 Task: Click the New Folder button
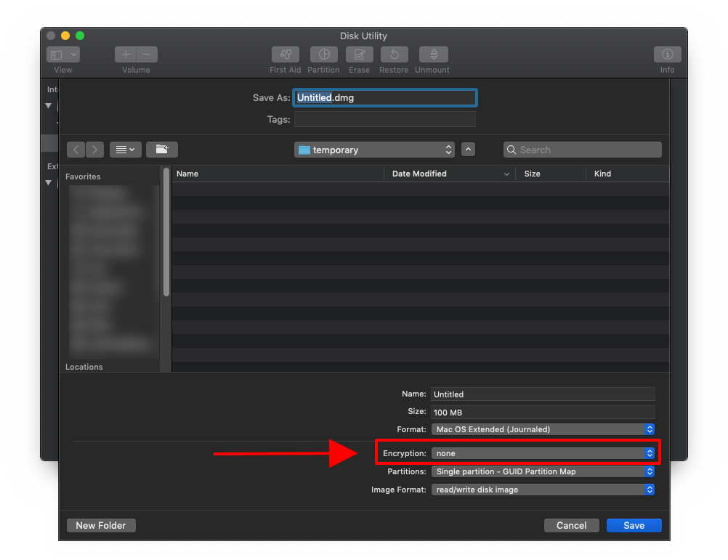(101, 525)
